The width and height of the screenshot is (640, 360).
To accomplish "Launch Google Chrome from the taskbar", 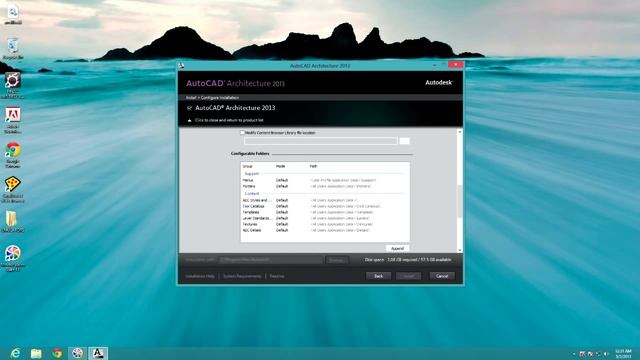I will click(57, 353).
